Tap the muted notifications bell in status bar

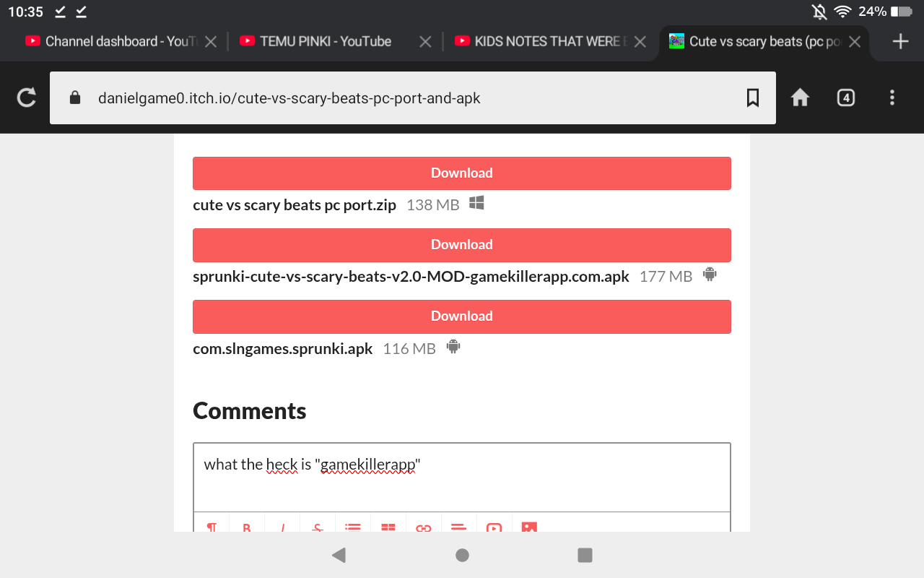(x=819, y=12)
